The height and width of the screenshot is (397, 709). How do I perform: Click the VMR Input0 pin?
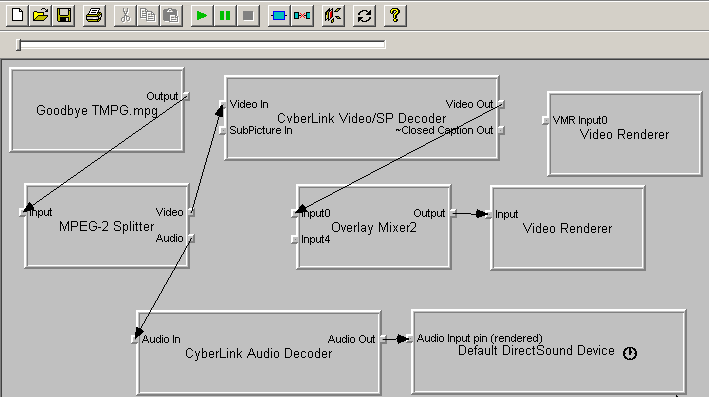point(545,120)
